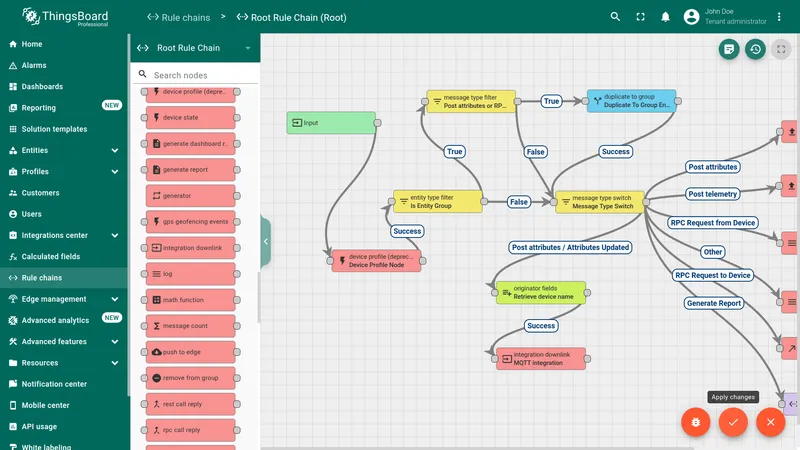This screenshot has height=450, width=800.
Task: Click Post attributes / Attributes Updated label
Action: pos(570,247)
